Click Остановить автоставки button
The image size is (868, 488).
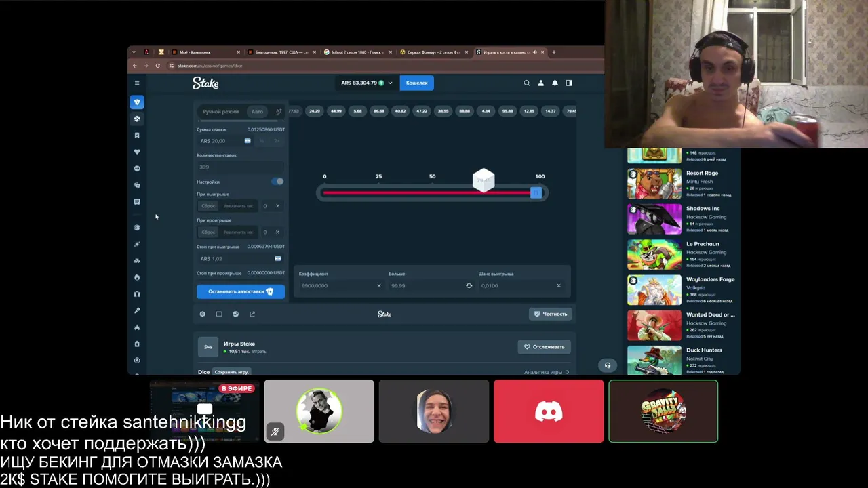pos(241,291)
